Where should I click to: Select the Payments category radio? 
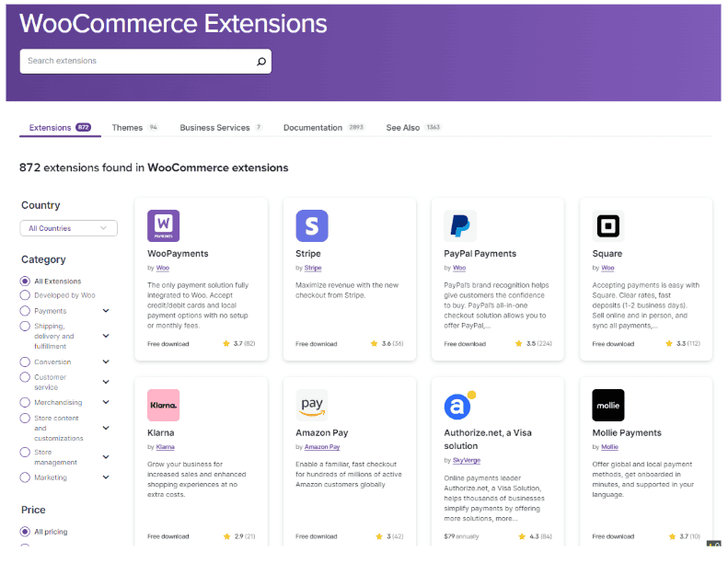click(25, 310)
